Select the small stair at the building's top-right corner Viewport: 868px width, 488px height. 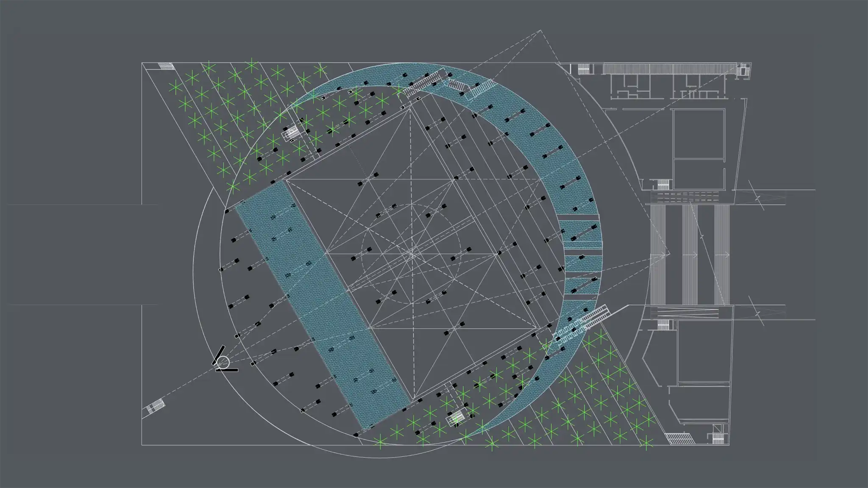pos(743,70)
